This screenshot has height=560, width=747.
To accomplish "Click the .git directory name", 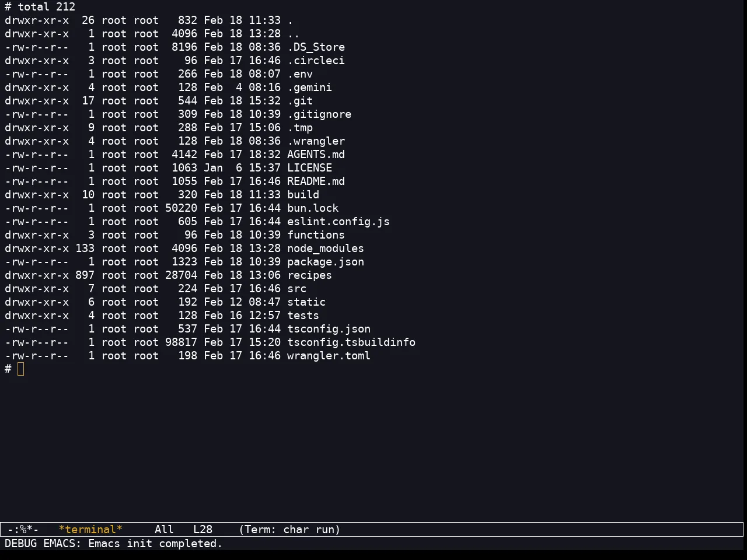I will (x=300, y=101).
